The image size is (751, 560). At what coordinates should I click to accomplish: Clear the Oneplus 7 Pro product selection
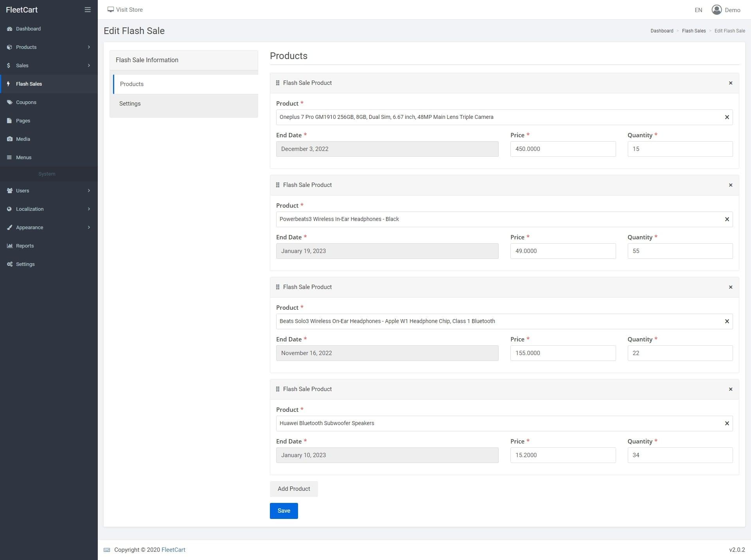click(727, 117)
